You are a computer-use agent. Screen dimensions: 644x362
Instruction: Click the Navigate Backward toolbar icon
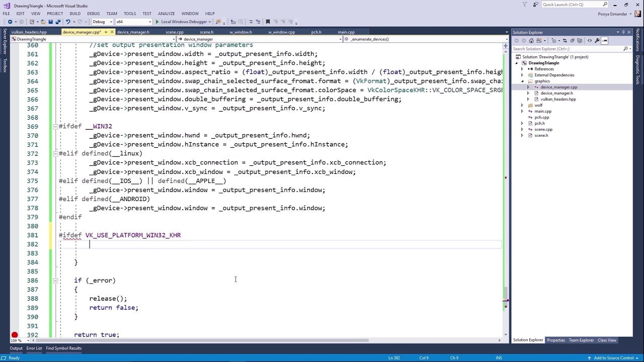point(10,22)
